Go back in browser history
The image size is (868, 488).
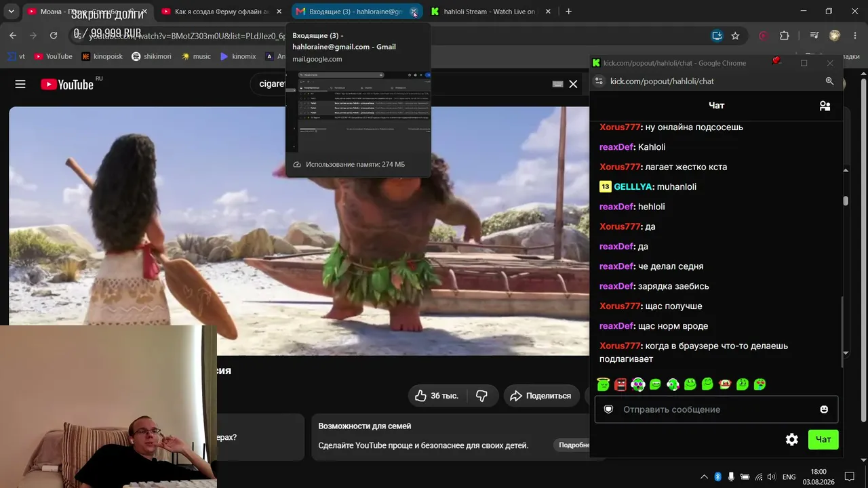point(13,36)
